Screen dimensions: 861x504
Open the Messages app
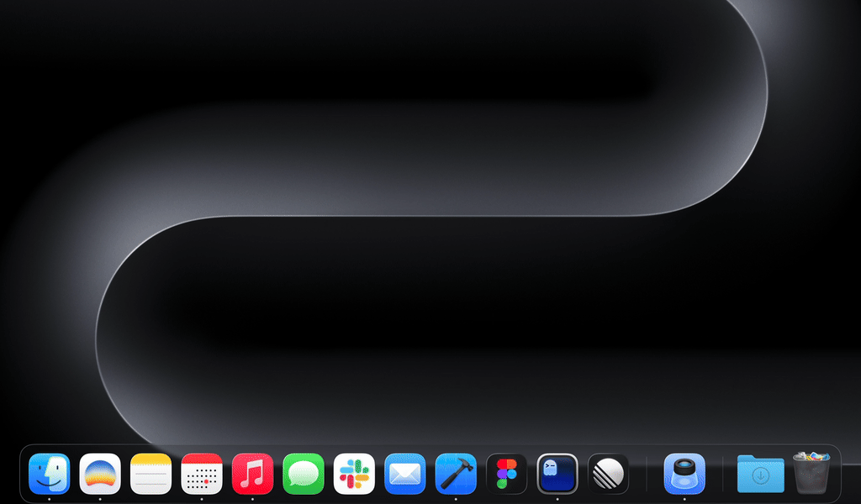pyautogui.click(x=303, y=474)
